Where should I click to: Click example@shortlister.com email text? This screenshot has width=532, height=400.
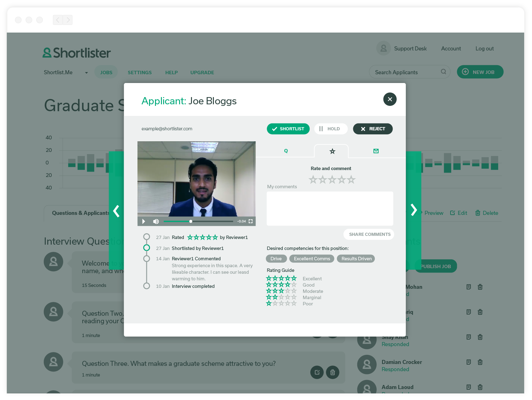(167, 129)
